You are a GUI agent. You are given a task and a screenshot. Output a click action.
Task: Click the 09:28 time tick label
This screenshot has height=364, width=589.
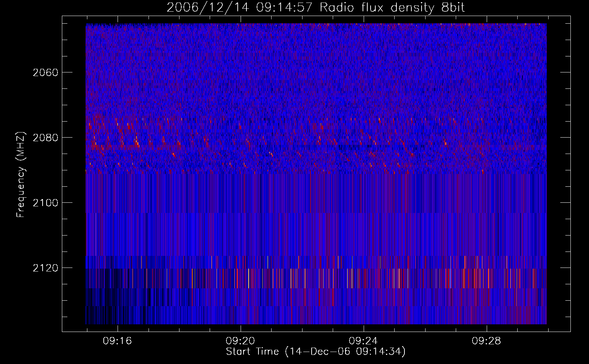coord(486,341)
